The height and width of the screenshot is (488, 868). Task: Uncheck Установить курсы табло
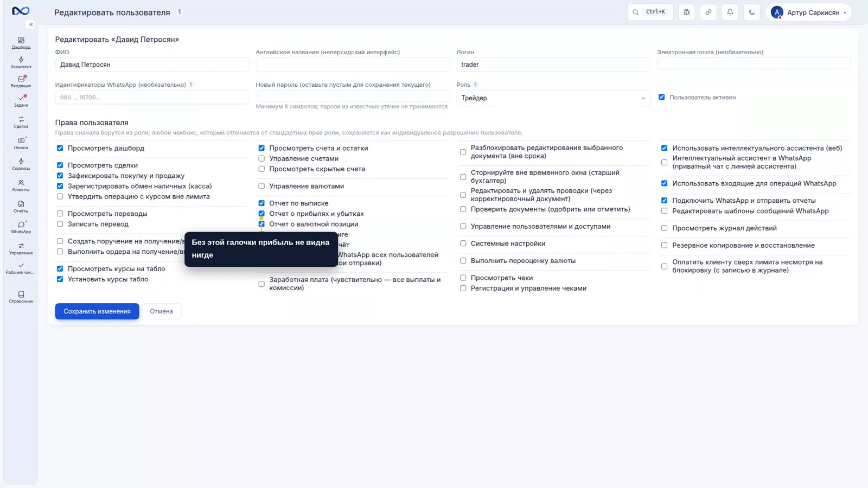(x=60, y=279)
